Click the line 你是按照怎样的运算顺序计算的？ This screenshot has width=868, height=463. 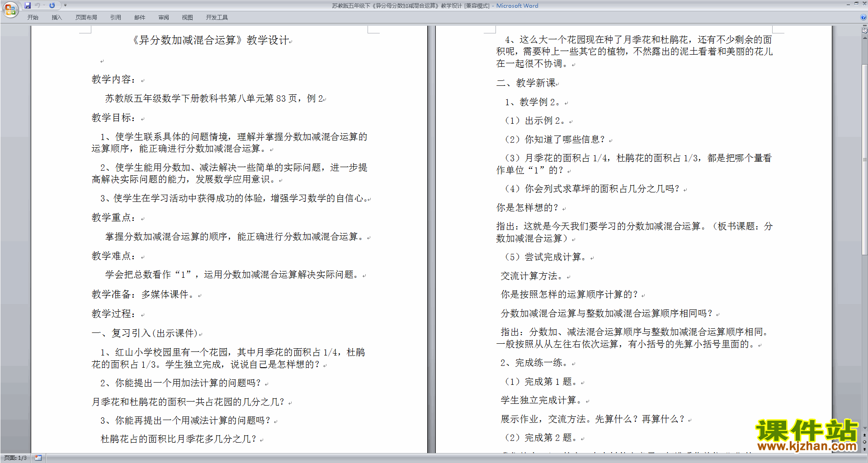coord(570,295)
